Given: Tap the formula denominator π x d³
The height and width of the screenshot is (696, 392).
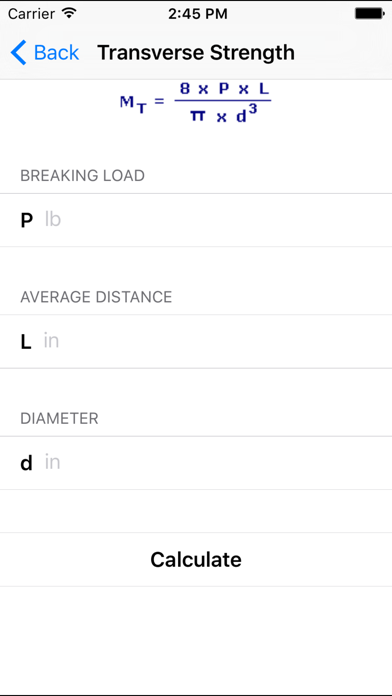Looking at the screenshot, I should (x=224, y=115).
